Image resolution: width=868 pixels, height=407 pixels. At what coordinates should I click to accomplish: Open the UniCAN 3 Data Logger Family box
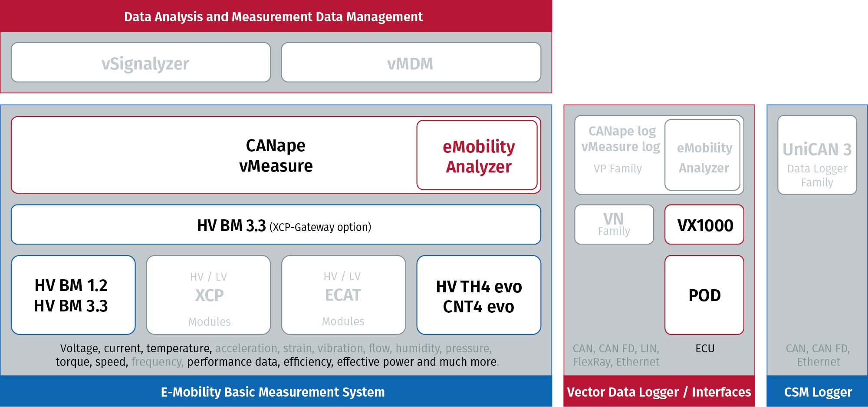pyautogui.click(x=817, y=155)
